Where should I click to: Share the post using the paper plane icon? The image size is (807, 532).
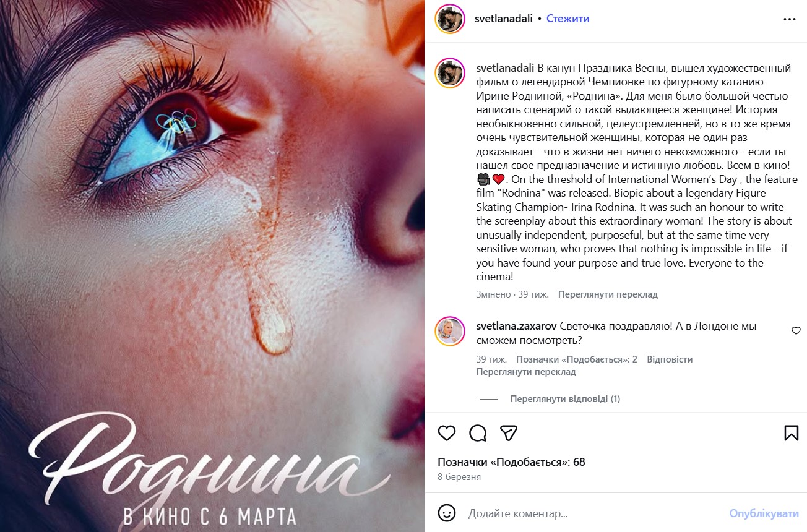(x=509, y=432)
